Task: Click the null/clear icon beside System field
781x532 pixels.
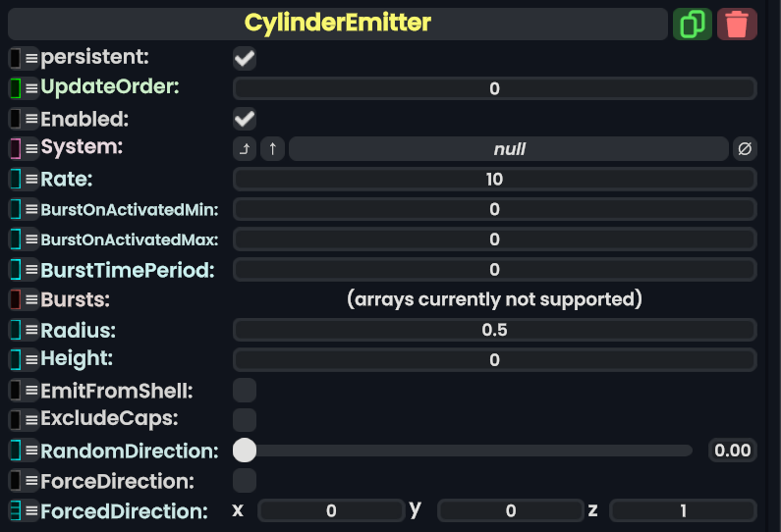Action: click(x=745, y=149)
